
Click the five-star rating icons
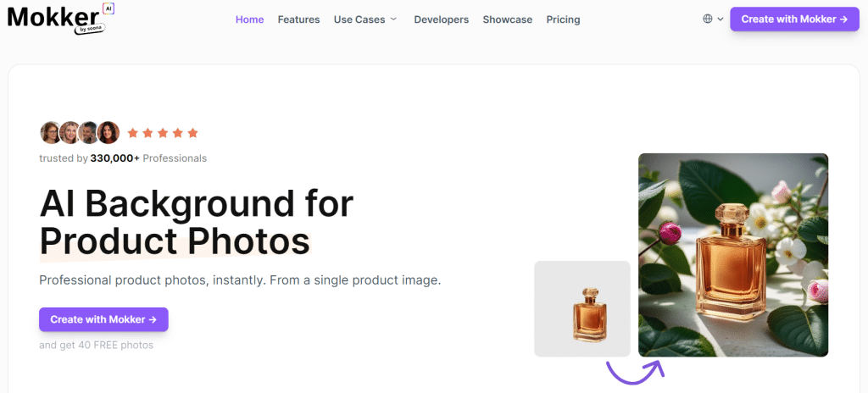[163, 133]
